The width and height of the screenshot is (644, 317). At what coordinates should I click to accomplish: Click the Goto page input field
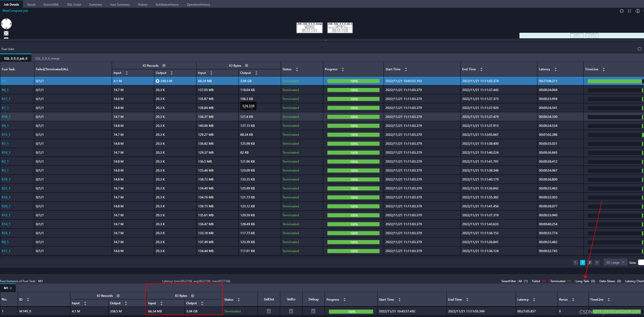(x=641, y=262)
